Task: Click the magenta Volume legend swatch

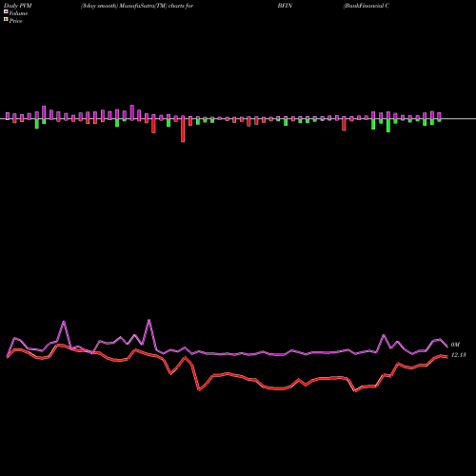Action: (x=6, y=11)
